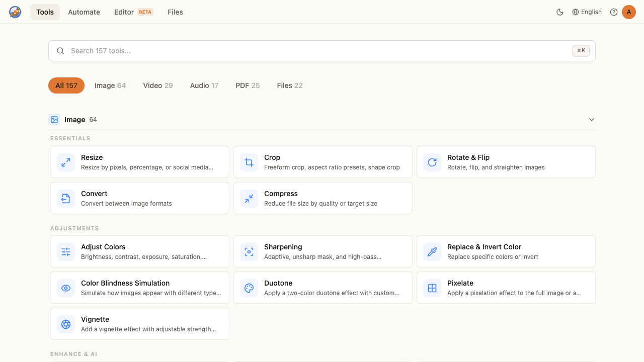
Task: Open Color Blindness Simulation title
Action: click(x=125, y=283)
